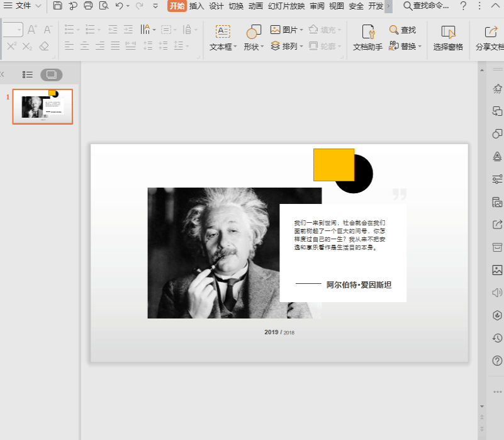This screenshot has width=504, height=440.
Task: Click the eraser clear formatting icon
Action: 44,47
